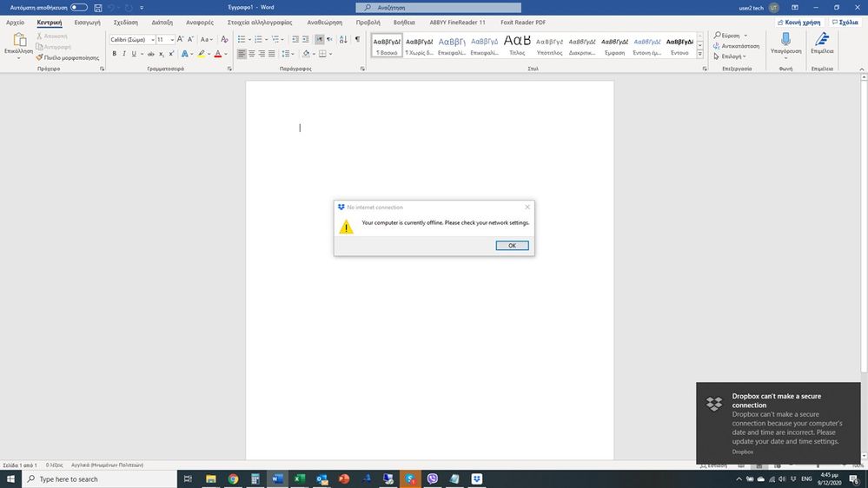The width and height of the screenshot is (868, 488).
Task: Close the No internet connection dialog
Action: [x=527, y=207]
